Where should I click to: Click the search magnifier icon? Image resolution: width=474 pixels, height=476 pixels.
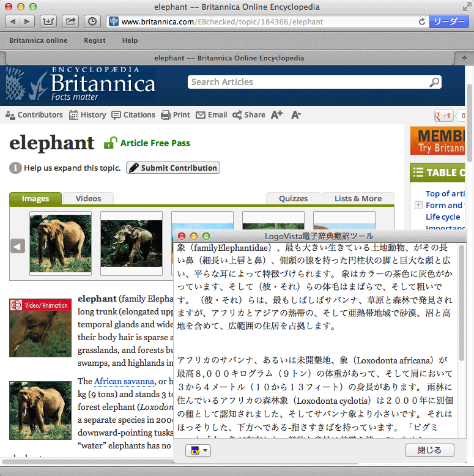point(434,82)
